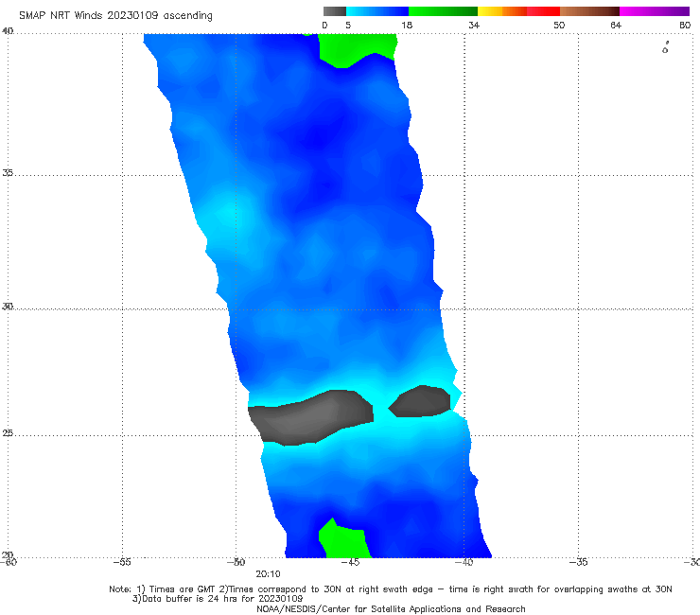Click the color bar label '18'

coord(407,26)
